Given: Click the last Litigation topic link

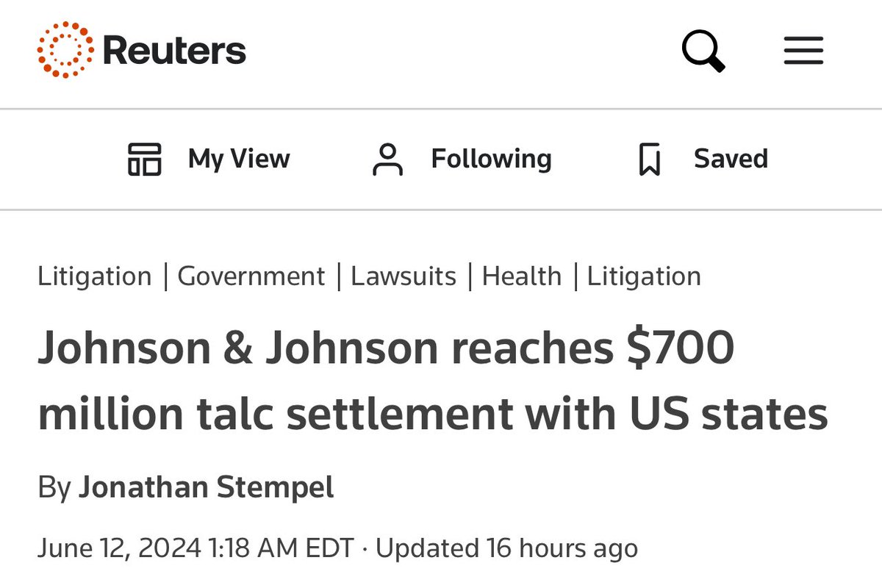Looking at the screenshot, I should (x=644, y=276).
